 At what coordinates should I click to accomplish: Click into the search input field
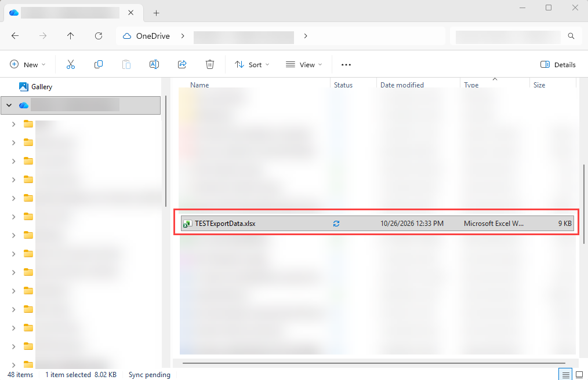point(508,36)
